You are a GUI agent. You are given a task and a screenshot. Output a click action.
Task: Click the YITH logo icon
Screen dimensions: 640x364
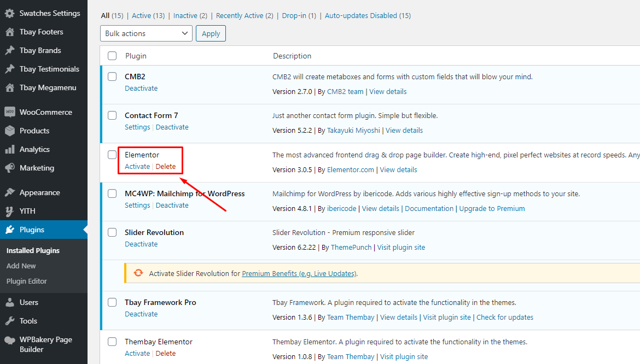10,211
